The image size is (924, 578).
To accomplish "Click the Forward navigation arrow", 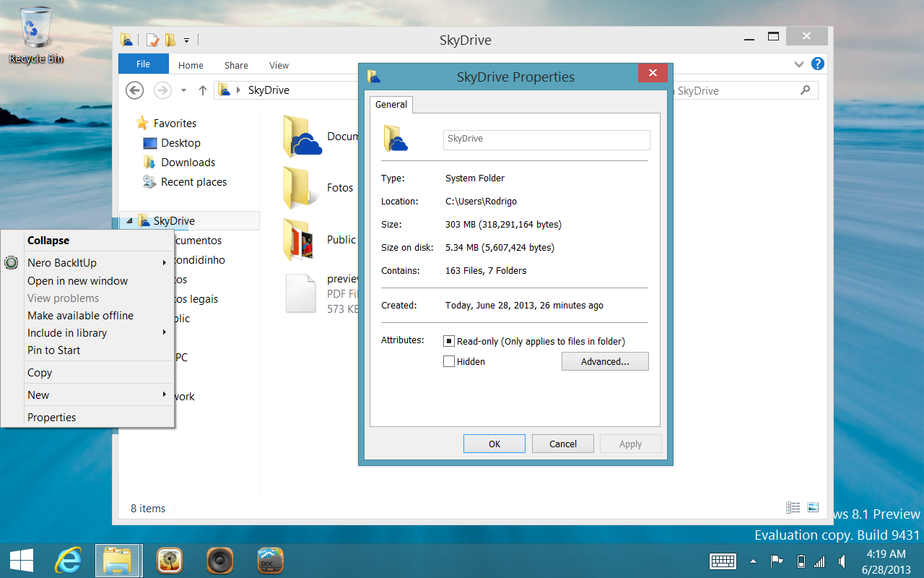I will (x=162, y=90).
